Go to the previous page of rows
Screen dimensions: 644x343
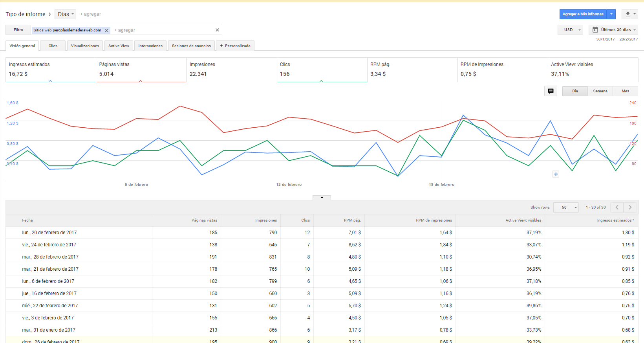617,207
